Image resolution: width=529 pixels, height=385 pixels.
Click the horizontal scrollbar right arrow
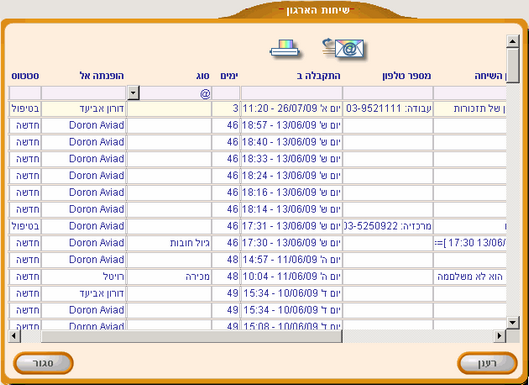click(500, 336)
